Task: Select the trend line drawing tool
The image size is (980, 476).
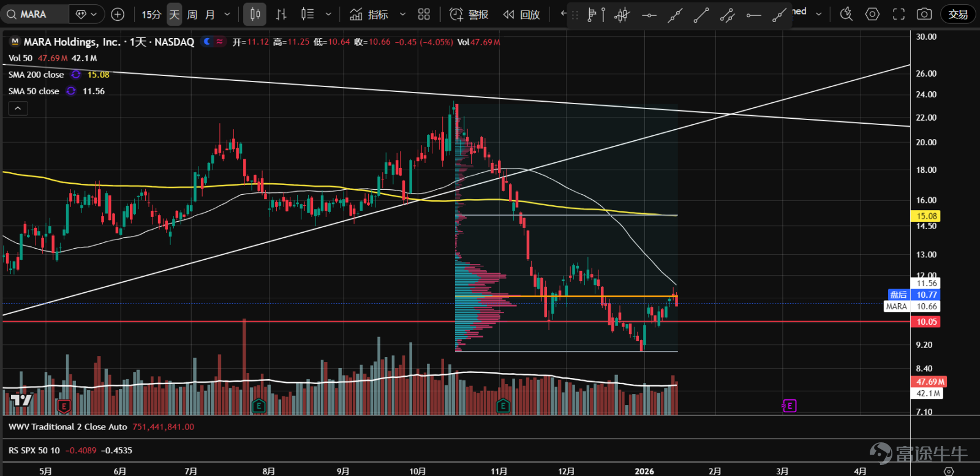Action: point(701,15)
